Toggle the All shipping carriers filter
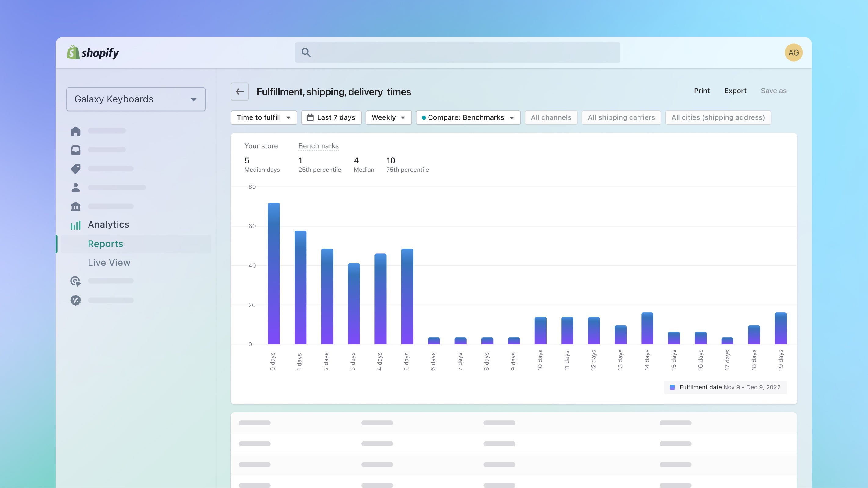868x488 pixels. coord(621,117)
